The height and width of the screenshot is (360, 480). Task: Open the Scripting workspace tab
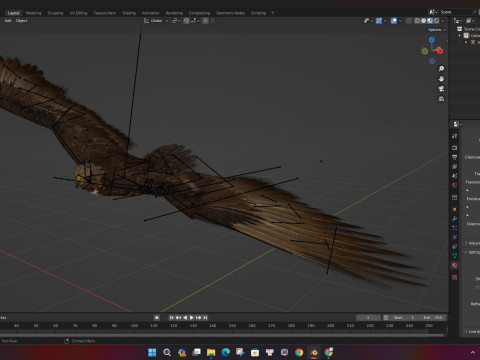[258, 13]
